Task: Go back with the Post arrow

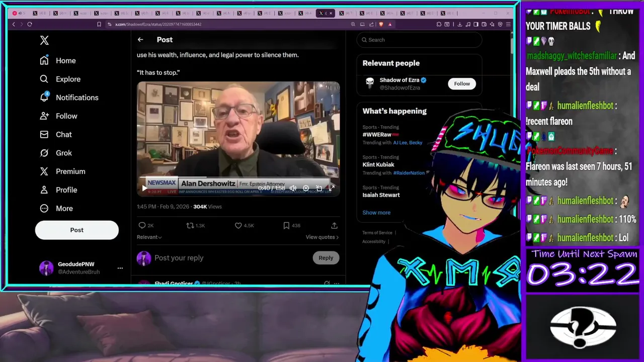Action: (140, 40)
